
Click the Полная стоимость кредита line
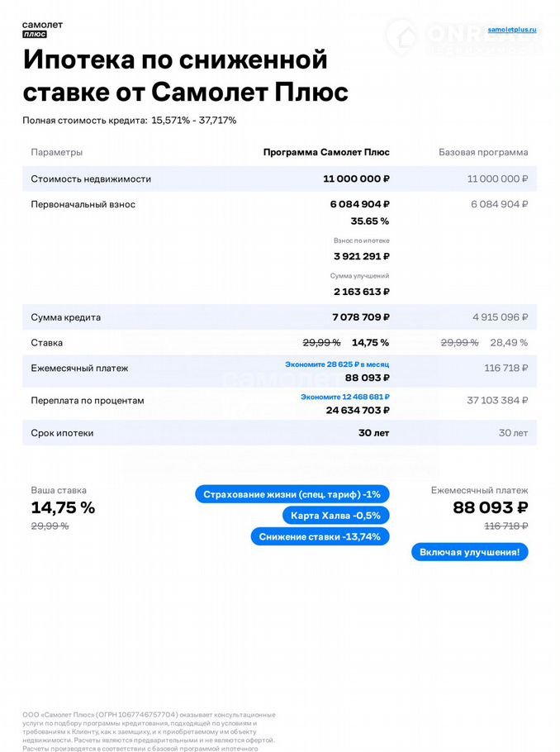(130, 121)
